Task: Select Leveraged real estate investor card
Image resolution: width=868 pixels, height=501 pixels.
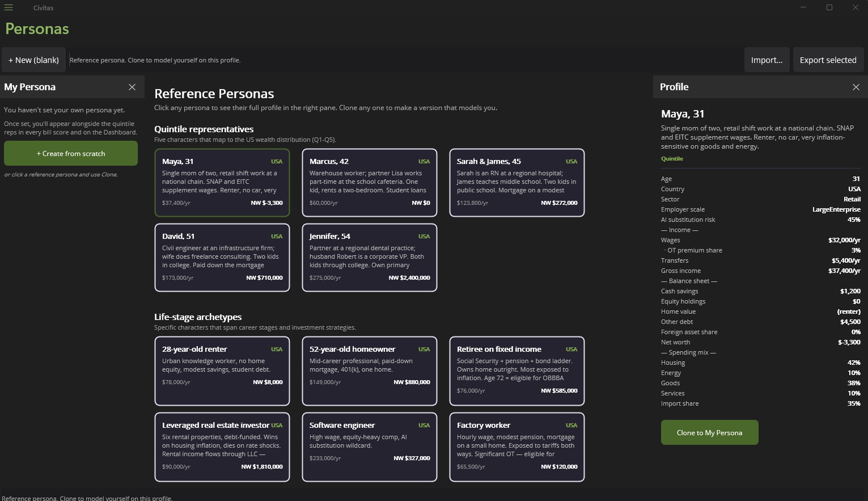Action: click(x=222, y=447)
